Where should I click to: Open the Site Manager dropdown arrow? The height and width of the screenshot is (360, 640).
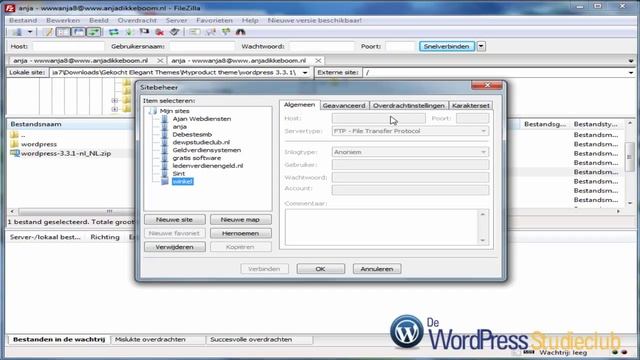[x=30, y=32]
